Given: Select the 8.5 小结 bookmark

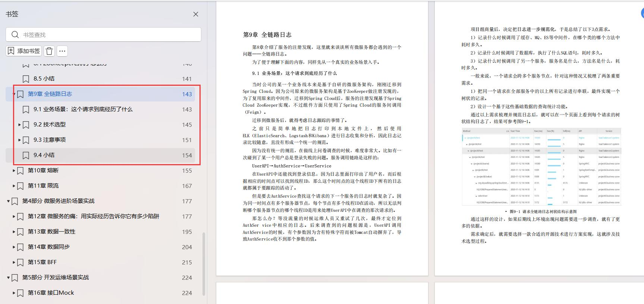Looking at the screenshot, I should [44, 79].
